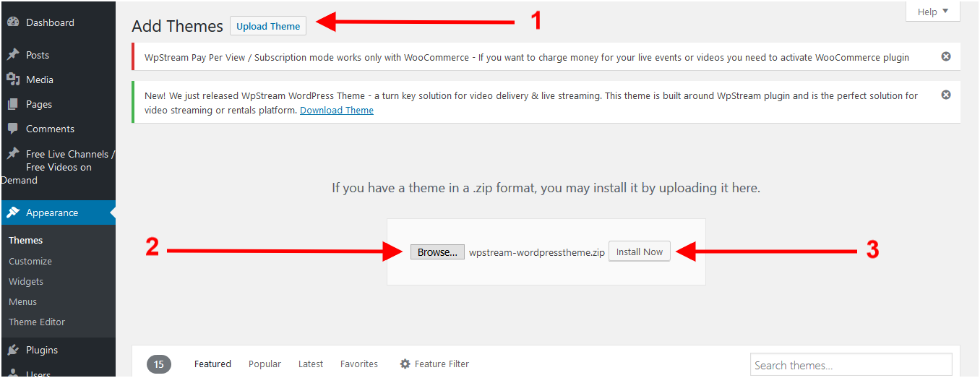
Task: Open Customize submenu item
Action: 30,261
